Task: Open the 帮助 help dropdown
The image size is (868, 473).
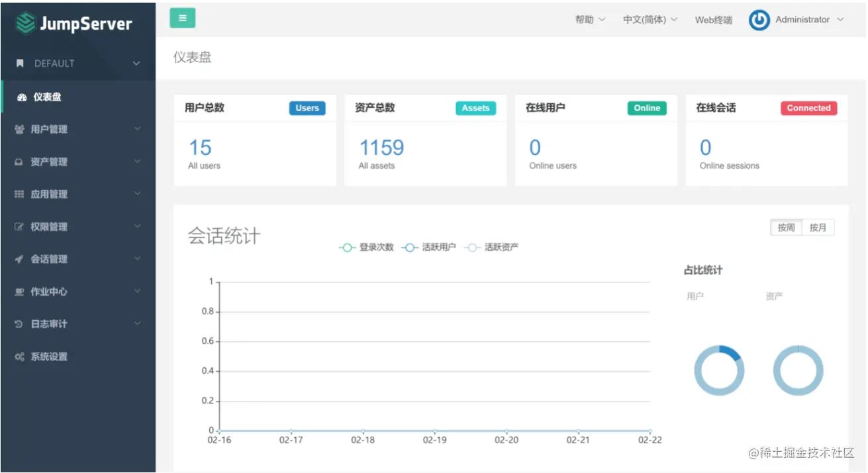Action: pos(590,20)
